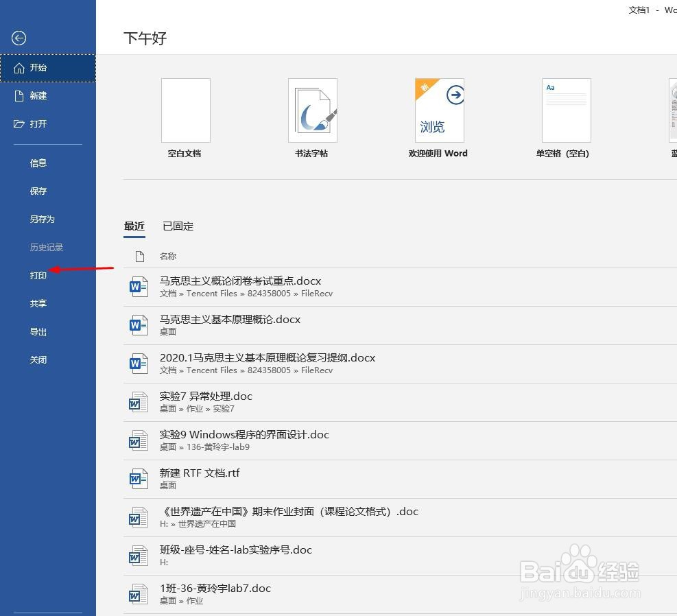
Task: Click the 名称 column header
Action: [167, 257]
